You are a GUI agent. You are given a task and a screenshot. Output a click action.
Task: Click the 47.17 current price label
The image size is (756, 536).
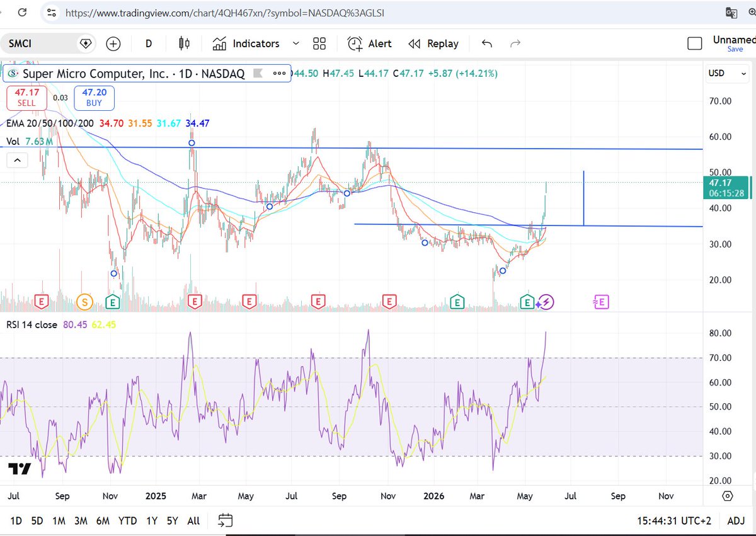[724, 188]
